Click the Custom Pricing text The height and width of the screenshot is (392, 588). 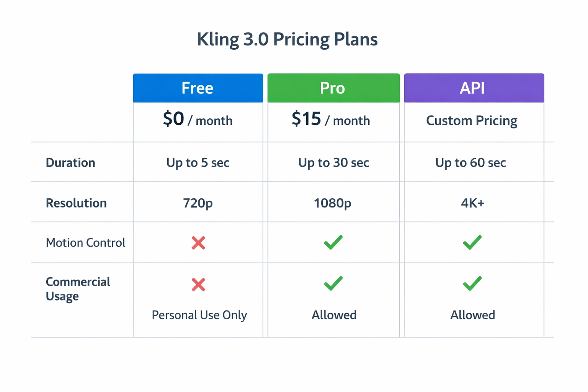click(x=472, y=121)
